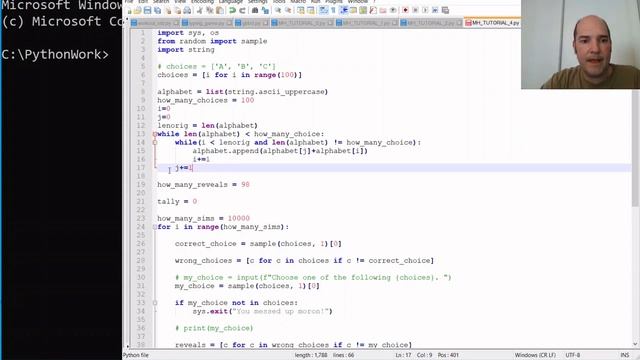640x360 pixels.
Task: Toggle INS insert mode in status bar
Action: 624,355
